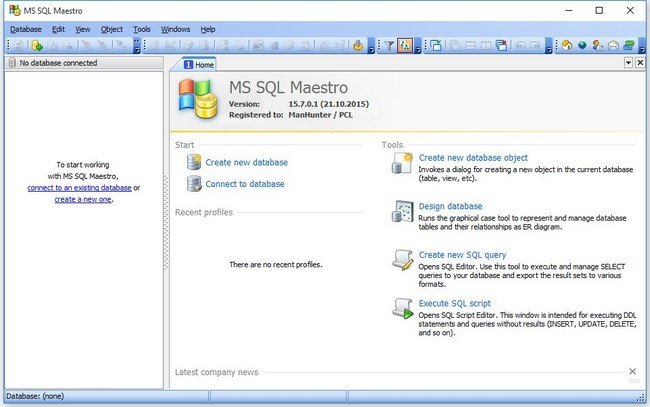Image resolution: width=650 pixels, height=407 pixels.
Task: Open the View menu
Action: (x=82, y=29)
